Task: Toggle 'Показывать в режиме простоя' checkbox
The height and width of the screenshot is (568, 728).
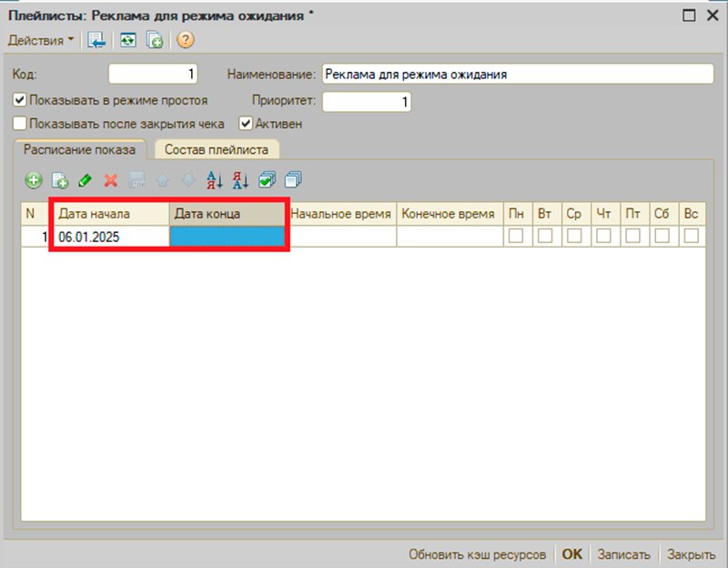Action: 19,100
